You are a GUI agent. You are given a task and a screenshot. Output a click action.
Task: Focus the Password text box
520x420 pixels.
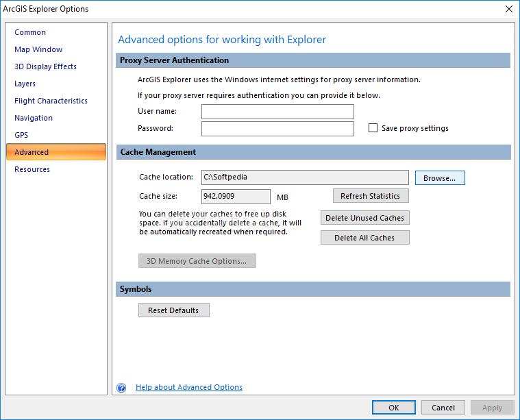pyautogui.click(x=277, y=129)
